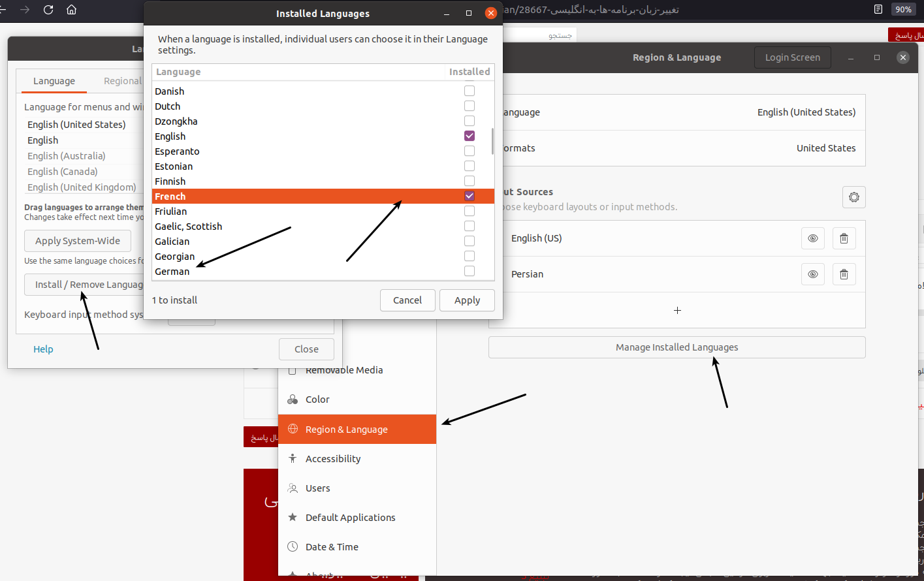Preview Persian keyboard layout eye icon
The width and height of the screenshot is (924, 581).
812,274
